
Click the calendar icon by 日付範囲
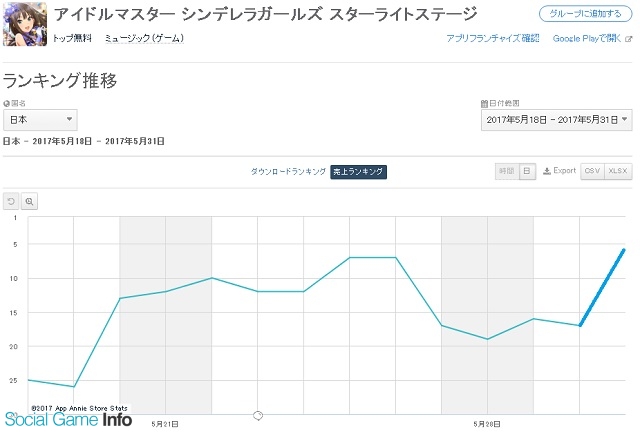(484, 104)
